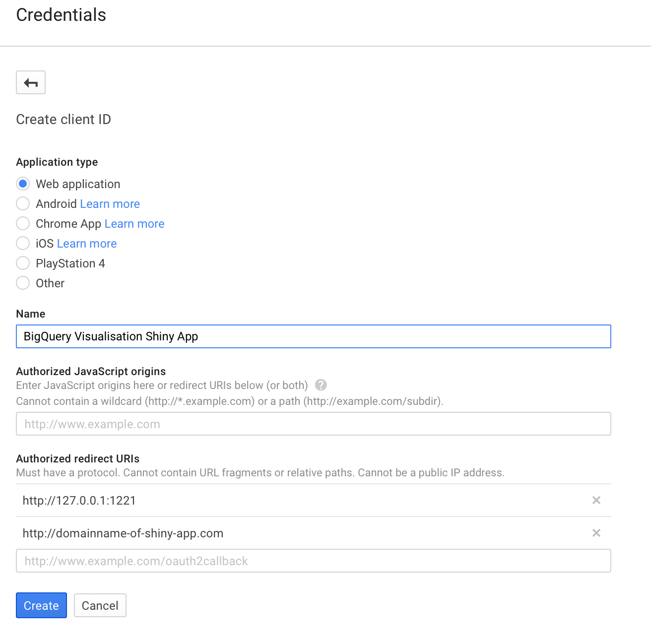Follow Chrome App Learn more link
This screenshot has height=644, width=651.
click(134, 224)
